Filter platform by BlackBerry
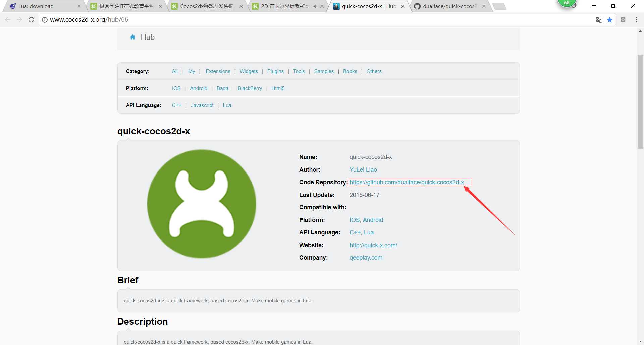The height and width of the screenshot is (345, 644). pyautogui.click(x=250, y=88)
